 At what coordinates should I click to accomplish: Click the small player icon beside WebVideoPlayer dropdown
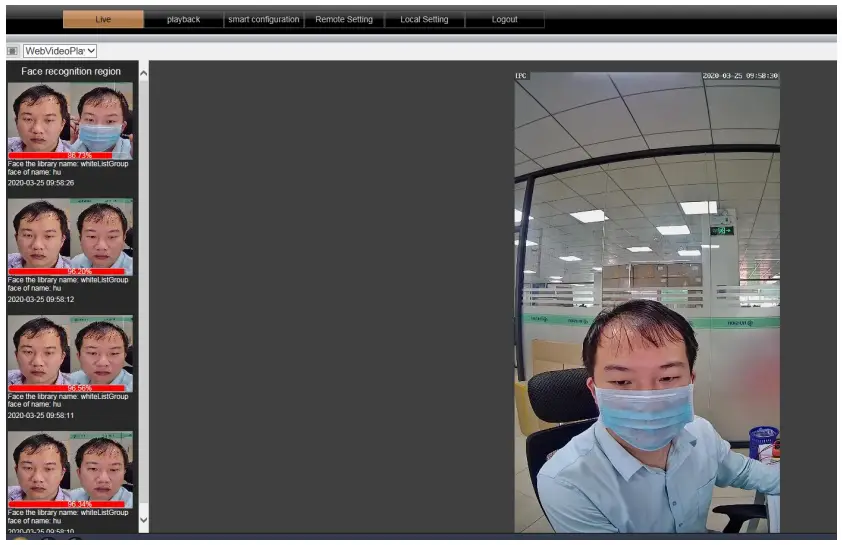point(12,50)
